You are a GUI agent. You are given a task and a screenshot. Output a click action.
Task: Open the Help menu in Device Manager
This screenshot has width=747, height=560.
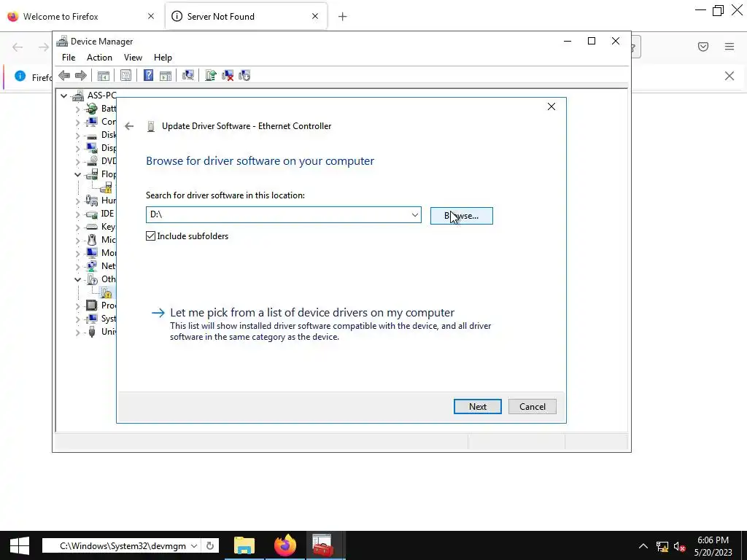[x=163, y=58]
